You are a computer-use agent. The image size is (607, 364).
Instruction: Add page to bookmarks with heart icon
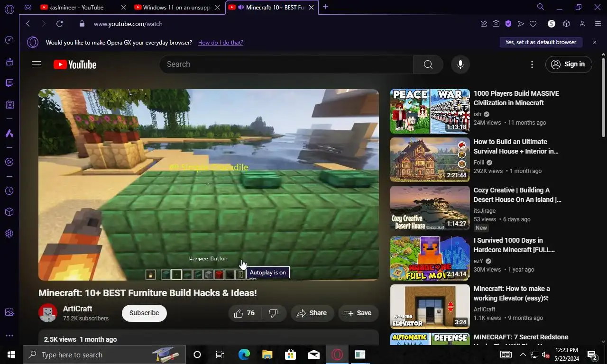pyautogui.click(x=533, y=24)
